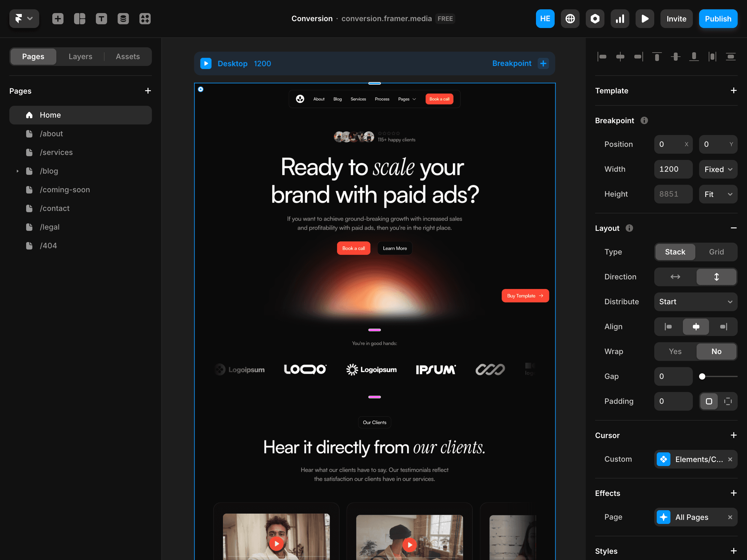The image size is (747, 560).
Task: Click the Invite button
Action: [676, 19]
